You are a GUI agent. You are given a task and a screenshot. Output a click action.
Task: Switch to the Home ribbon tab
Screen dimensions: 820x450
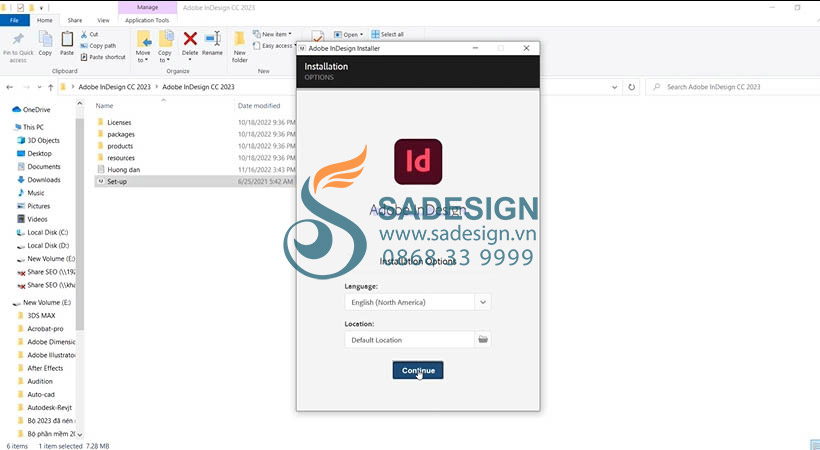pyautogui.click(x=44, y=20)
